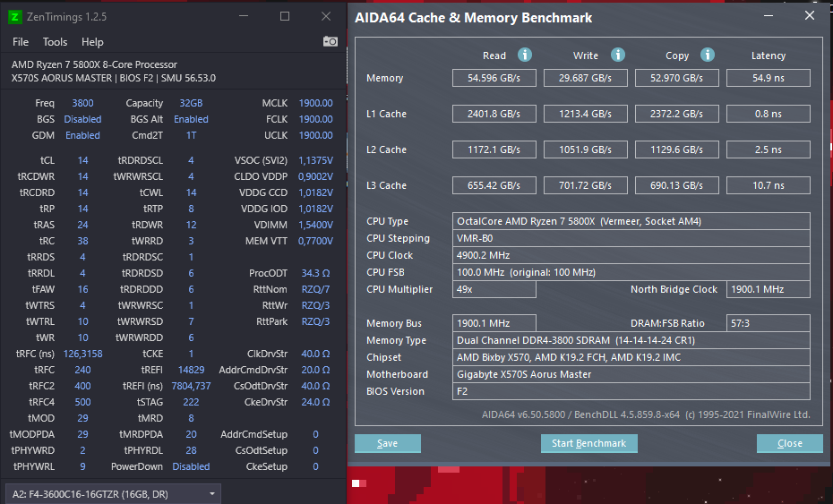Maximize the ZenTimings window

[x=285, y=16]
